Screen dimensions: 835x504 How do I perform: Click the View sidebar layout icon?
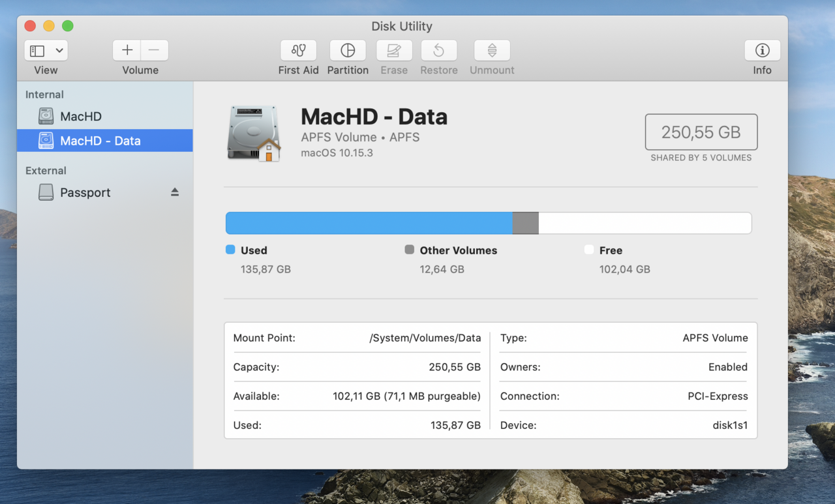37,51
